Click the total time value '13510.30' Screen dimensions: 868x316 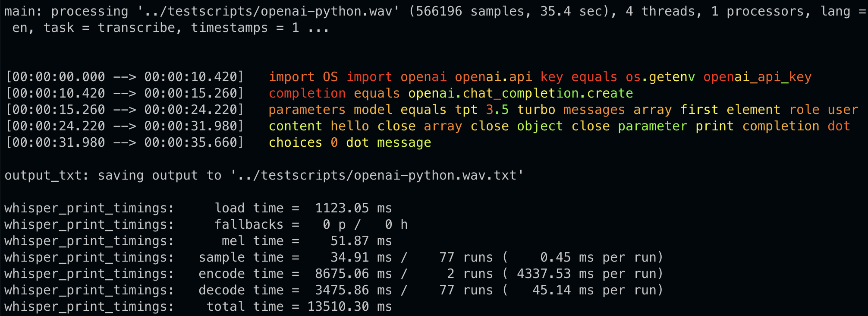(338, 307)
